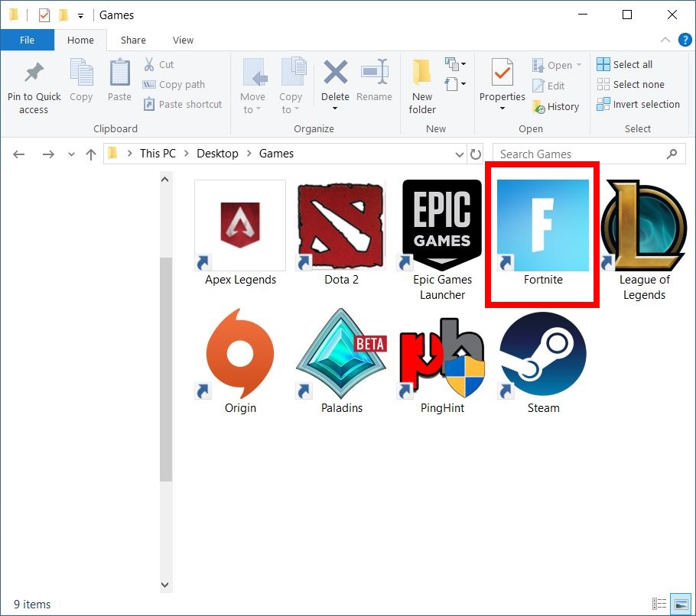Switch to the View ribbon tab
Viewport: 696px width, 616px height.
tap(183, 40)
